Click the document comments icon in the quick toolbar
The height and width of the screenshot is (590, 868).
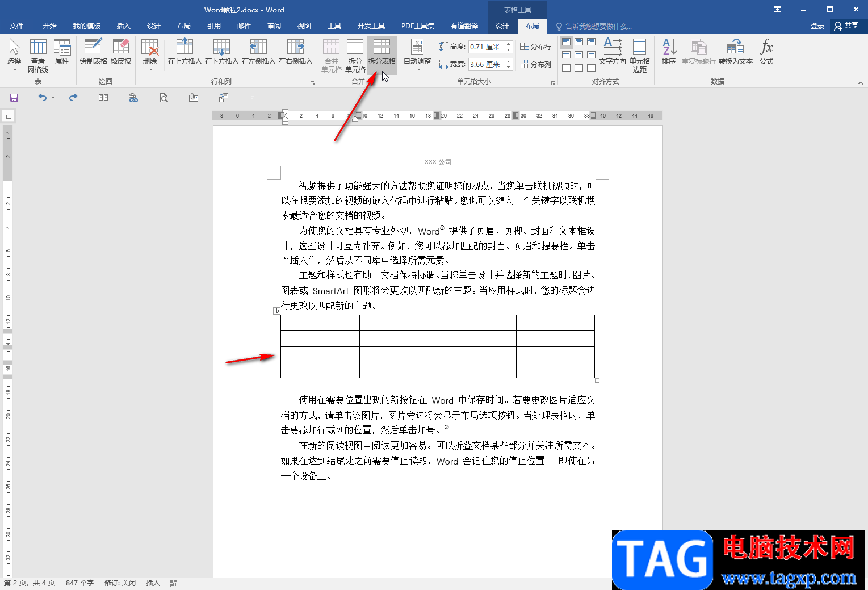tap(224, 98)
